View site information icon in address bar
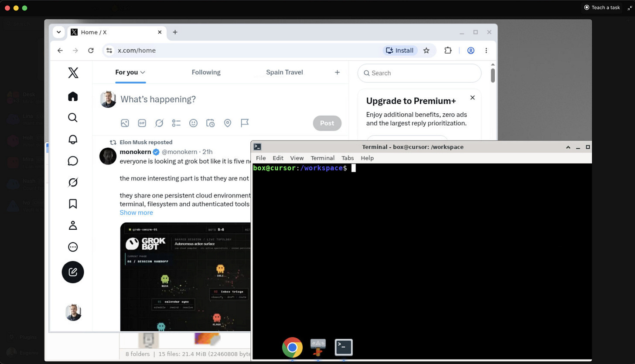The width and height of the screenshot is (635, 364). pyautogui.click(x=109, y=51)
